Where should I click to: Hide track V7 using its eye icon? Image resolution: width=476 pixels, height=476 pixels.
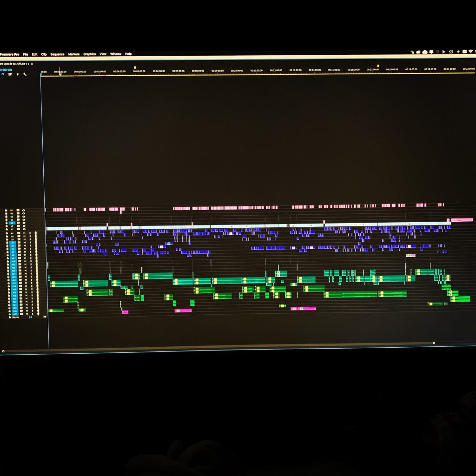point(24,210)
